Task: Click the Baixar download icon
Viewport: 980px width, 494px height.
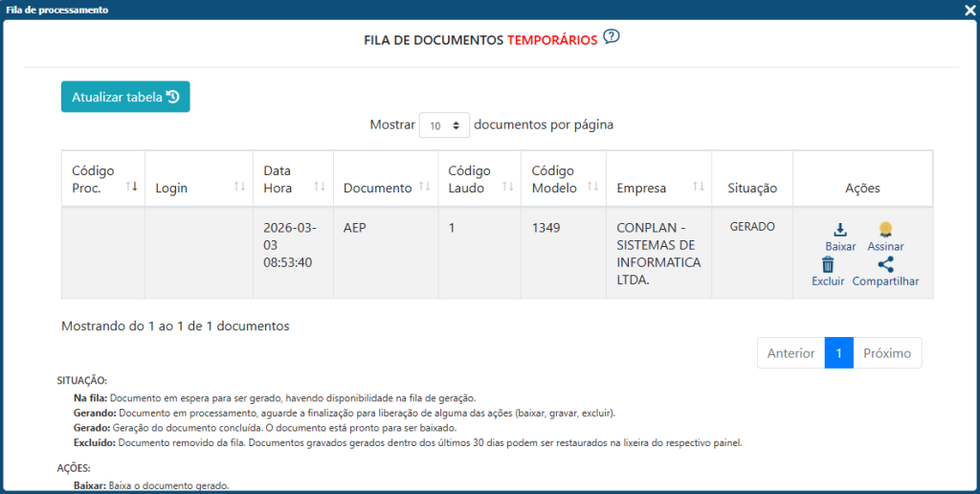Action: coord(840,230)
